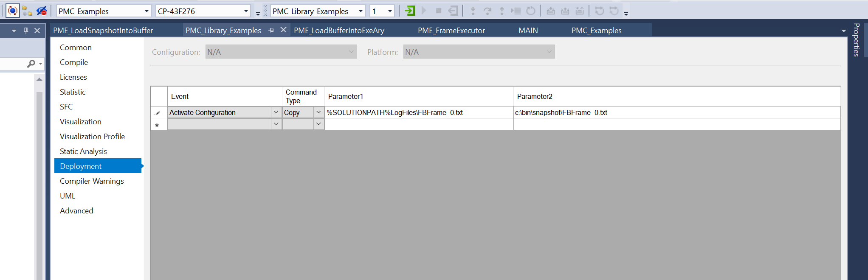This screenshot has height=280, width=868.
Task: Open the CP-43F276 target system dropdown
Action: 246,11
